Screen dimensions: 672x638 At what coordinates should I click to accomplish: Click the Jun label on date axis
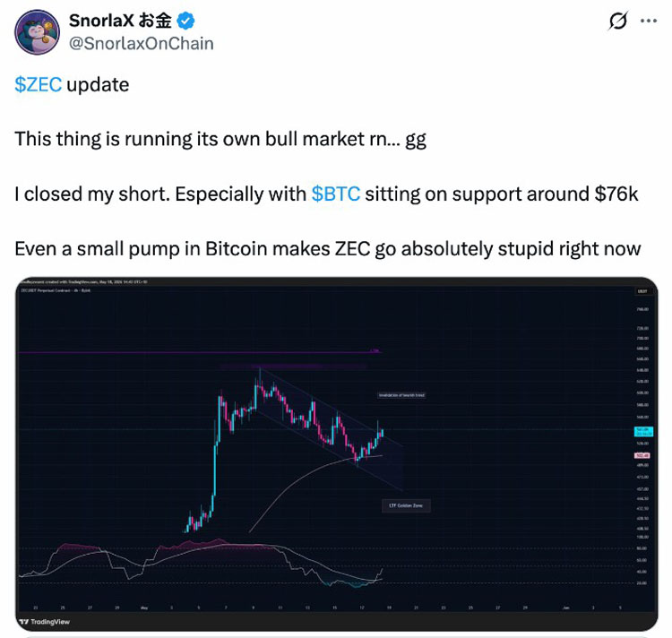click(565, 608)
